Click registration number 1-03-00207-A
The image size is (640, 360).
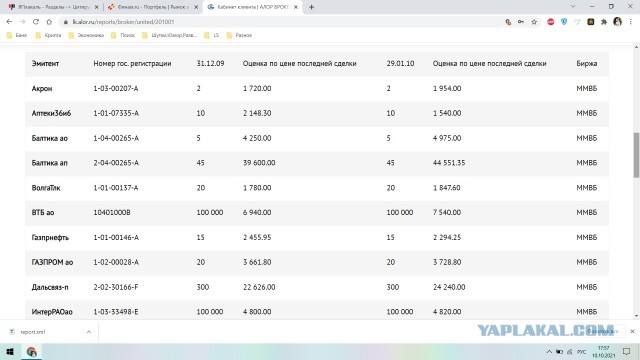click(x=116, y=88)
